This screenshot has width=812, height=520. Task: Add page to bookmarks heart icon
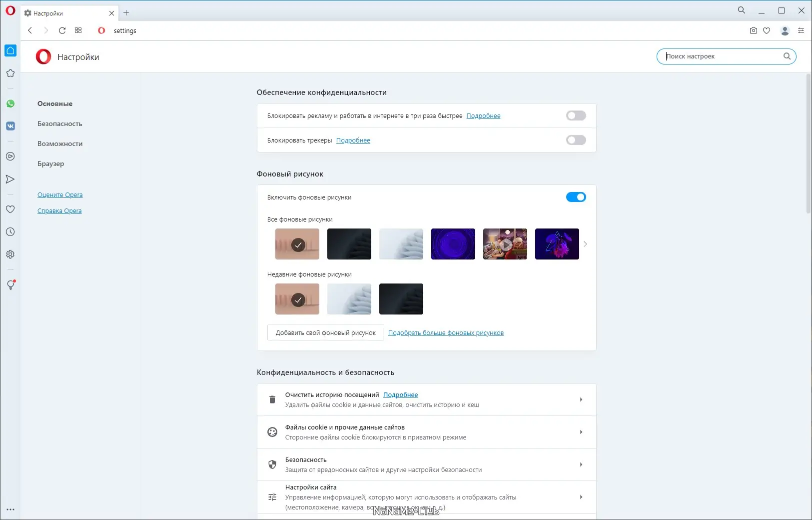[x=767, y=30]
